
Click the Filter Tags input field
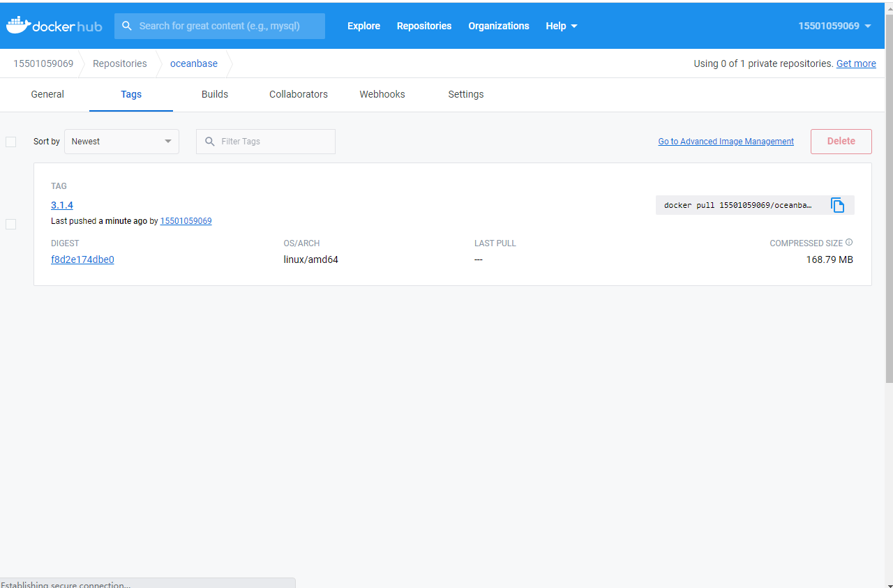266,142
